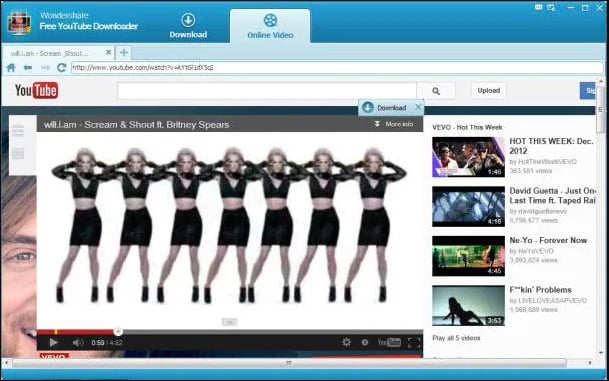Open the Ne-Yo Forever Now thumbnail
Viewport: 609px width, 381px height.
468,256
